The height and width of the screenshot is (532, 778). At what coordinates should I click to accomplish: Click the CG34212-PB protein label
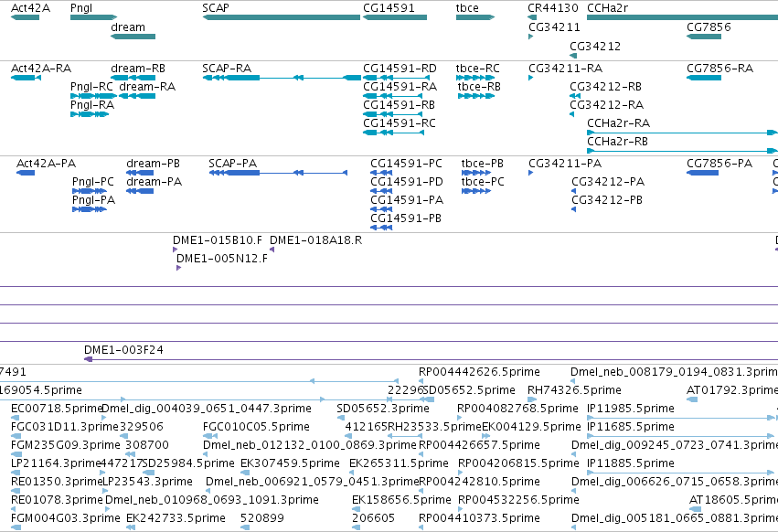point(607,200)
